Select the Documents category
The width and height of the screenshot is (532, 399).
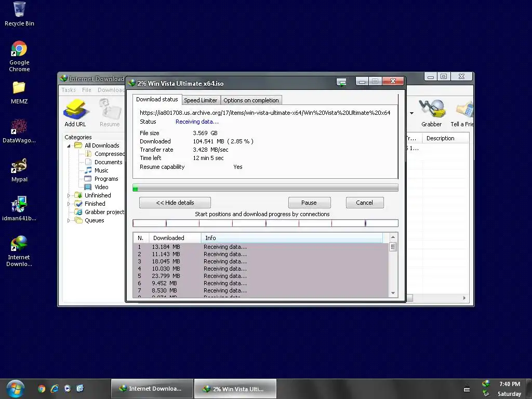coord(103,162)
